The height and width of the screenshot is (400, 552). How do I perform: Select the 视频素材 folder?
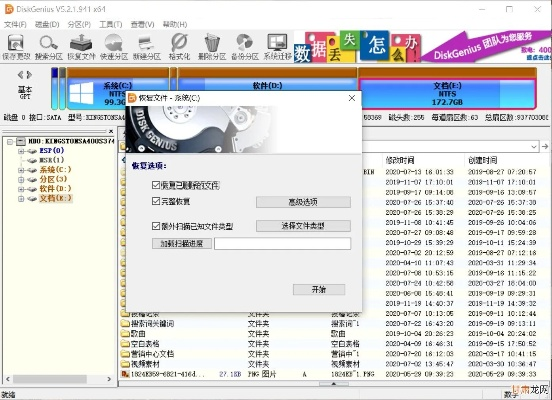point(145,364)
